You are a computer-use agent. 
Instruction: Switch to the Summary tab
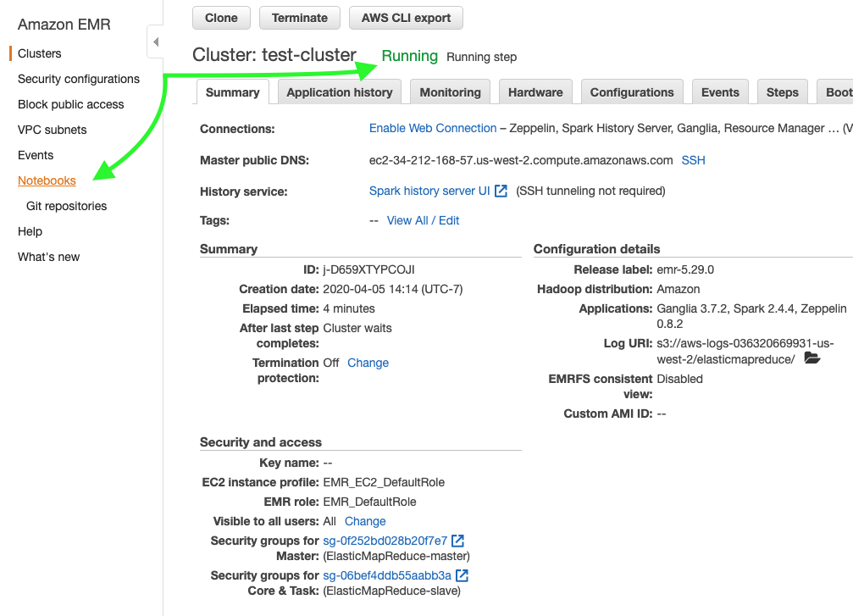point(232,92)
